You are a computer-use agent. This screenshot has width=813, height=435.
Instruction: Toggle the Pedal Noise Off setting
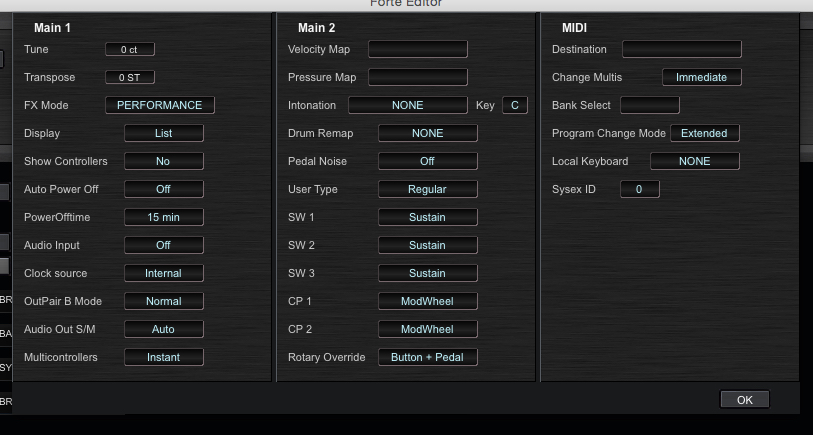[428, 161]
